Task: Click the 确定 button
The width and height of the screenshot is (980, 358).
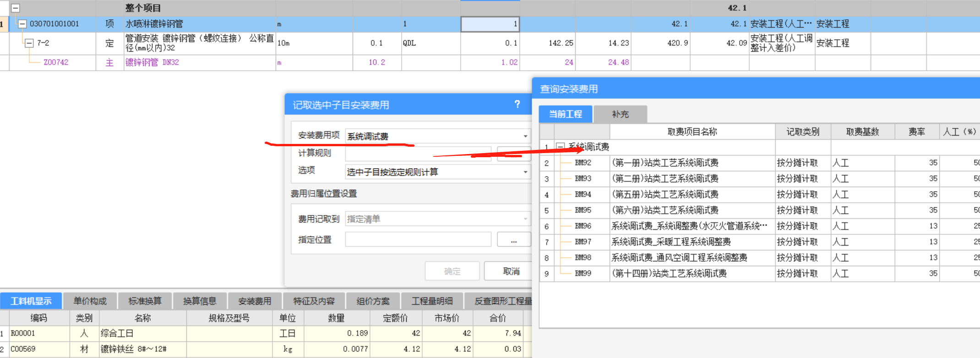Action: (x=452, y=271)
